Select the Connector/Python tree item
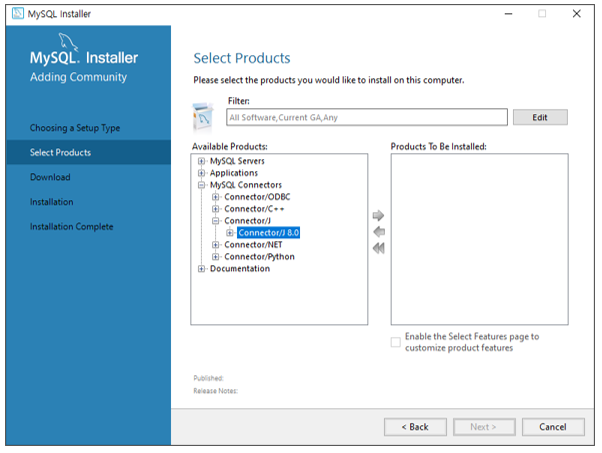 pos(259,256)
